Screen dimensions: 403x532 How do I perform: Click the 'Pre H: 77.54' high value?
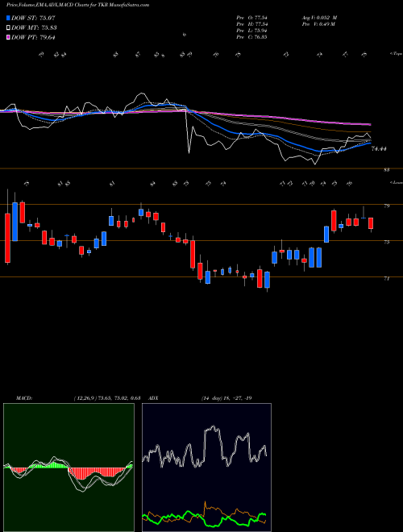[251, 24]
